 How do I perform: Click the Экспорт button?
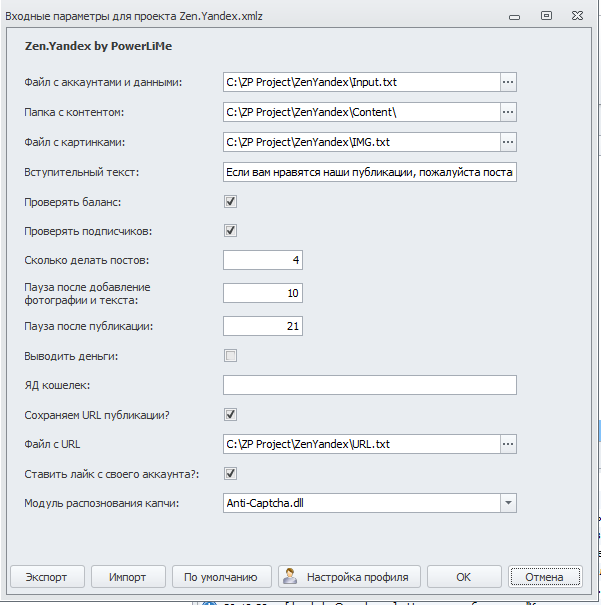47,577
